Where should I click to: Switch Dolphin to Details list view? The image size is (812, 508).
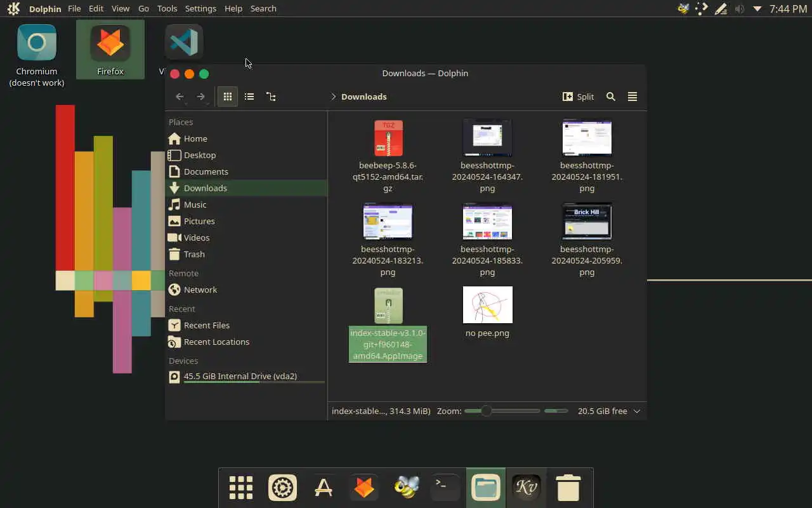pos(271,97)
